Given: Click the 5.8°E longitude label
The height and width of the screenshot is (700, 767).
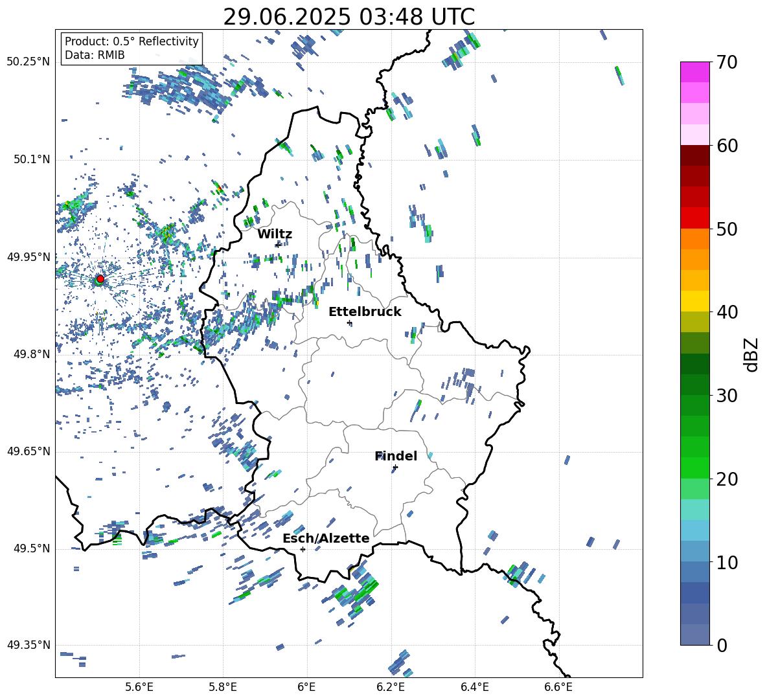Looking at the screenshot, I should pyautogui.click(x=223, y=687).
